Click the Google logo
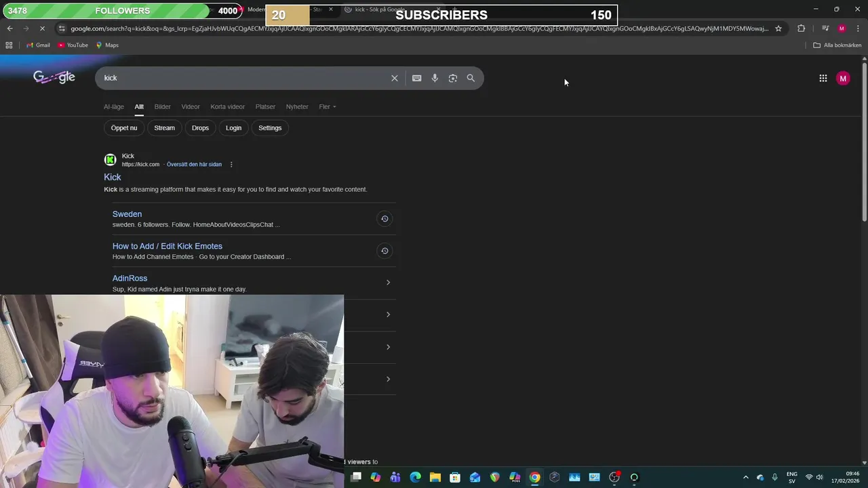 point(54,77)
